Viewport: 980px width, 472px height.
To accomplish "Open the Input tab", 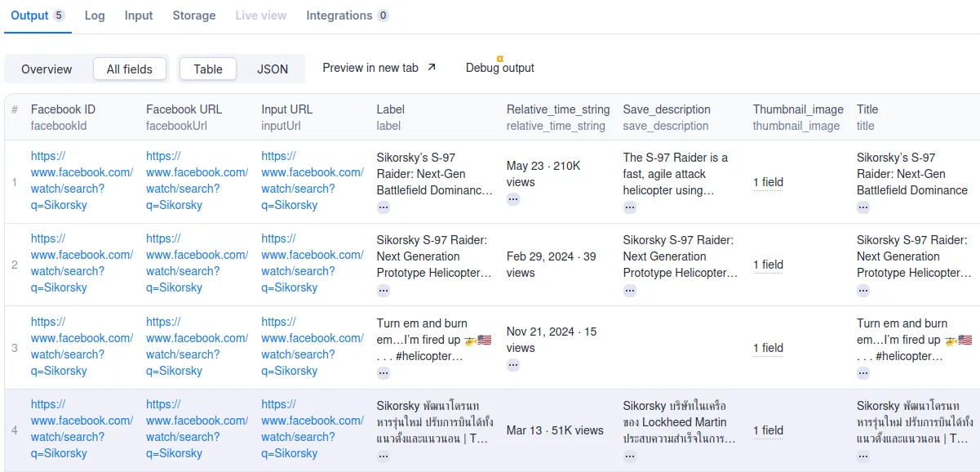I will pyautogui.click(x=139, y=16).
